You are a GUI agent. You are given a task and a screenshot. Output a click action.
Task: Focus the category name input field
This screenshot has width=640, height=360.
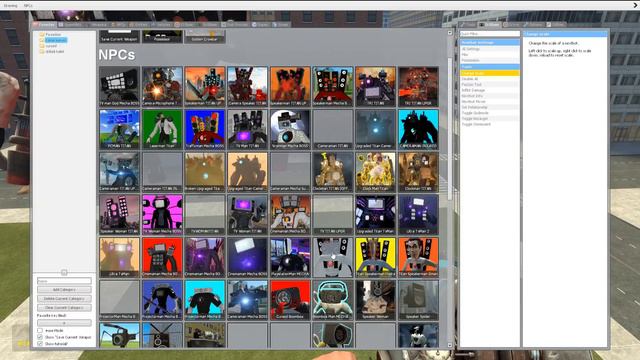click(64, 281)
